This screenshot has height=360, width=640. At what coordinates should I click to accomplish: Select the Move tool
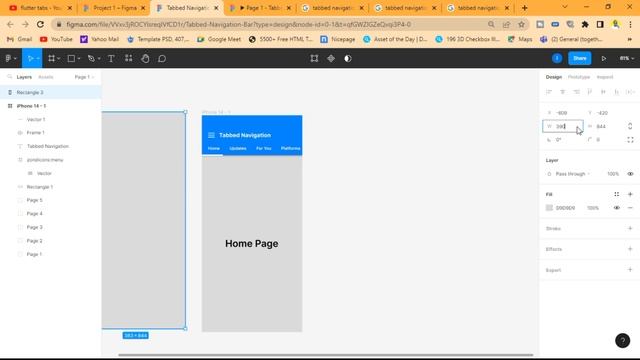[x=30, y=58]
